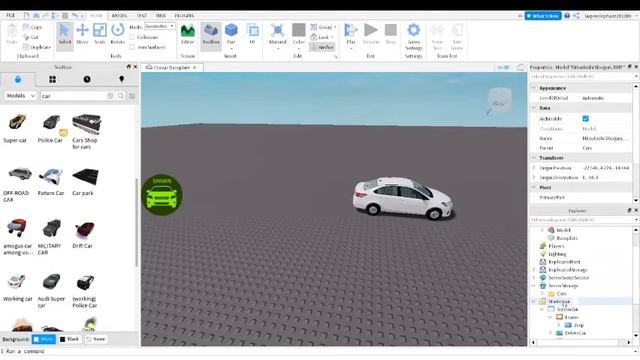This screenshot has width=640, height=360.
Task: Open the Models category dropdown in Toolbox
Action: pos(20,96)
